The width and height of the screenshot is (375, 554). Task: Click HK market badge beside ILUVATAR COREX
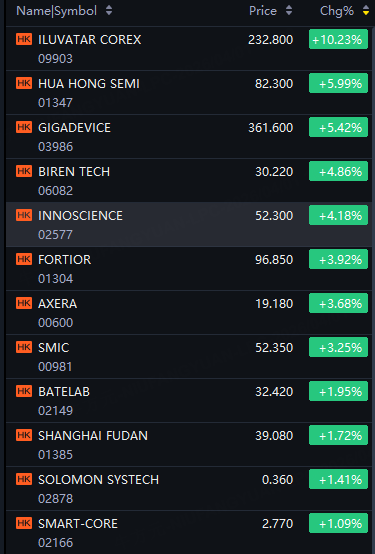click(24, 39)
